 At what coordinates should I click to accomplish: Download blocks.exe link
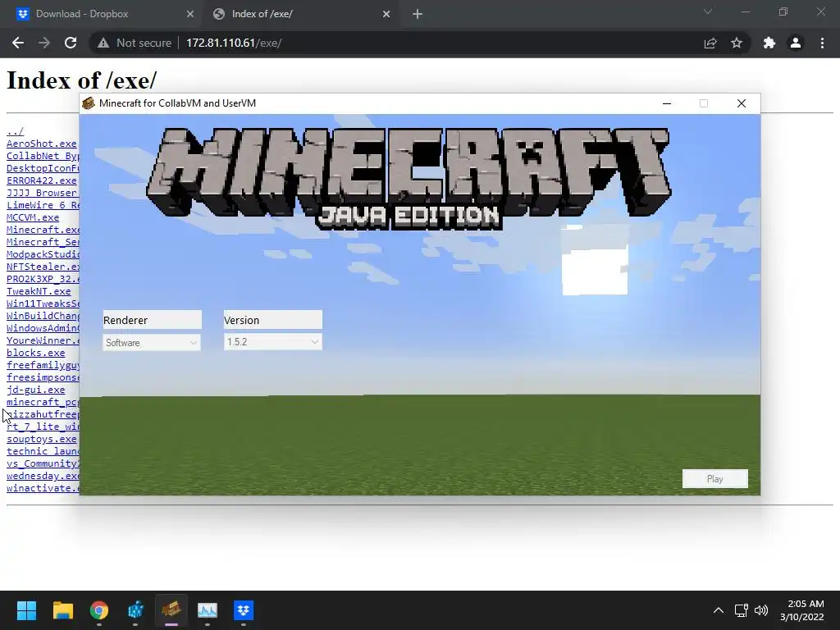coord(36,353)
